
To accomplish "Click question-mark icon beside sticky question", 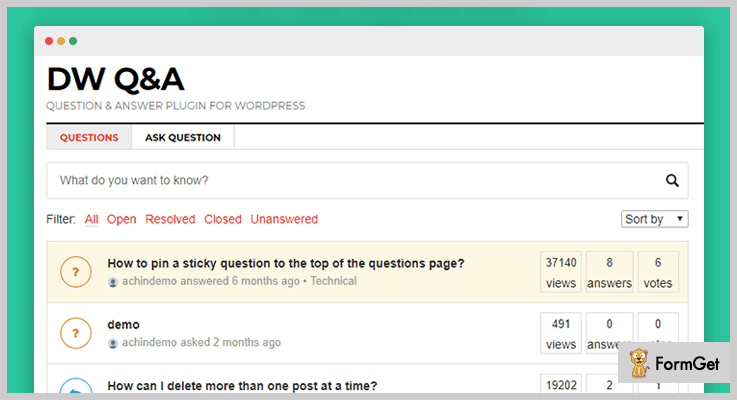I will [76, 272].
